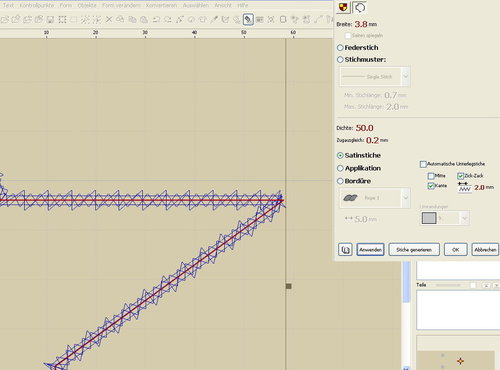Image resolution: width=500 pixels, height=370 pixels.
Task: Click the dark square handle on guide line
Action: coord(289,286)
